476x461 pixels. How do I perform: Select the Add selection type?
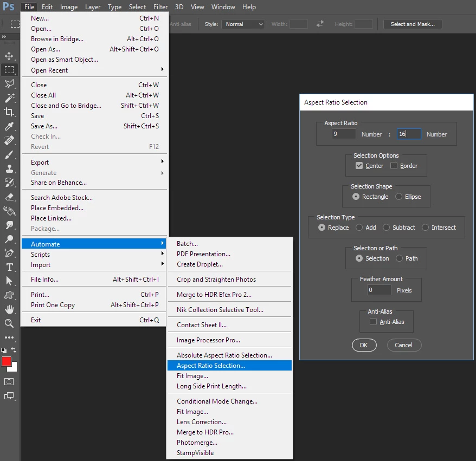[x=359, y=228]
